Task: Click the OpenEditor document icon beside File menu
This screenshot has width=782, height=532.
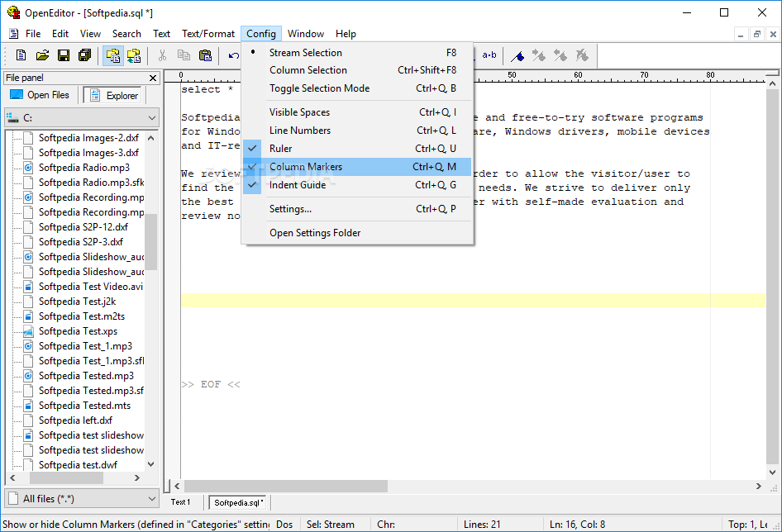Action: coord(14,34)
